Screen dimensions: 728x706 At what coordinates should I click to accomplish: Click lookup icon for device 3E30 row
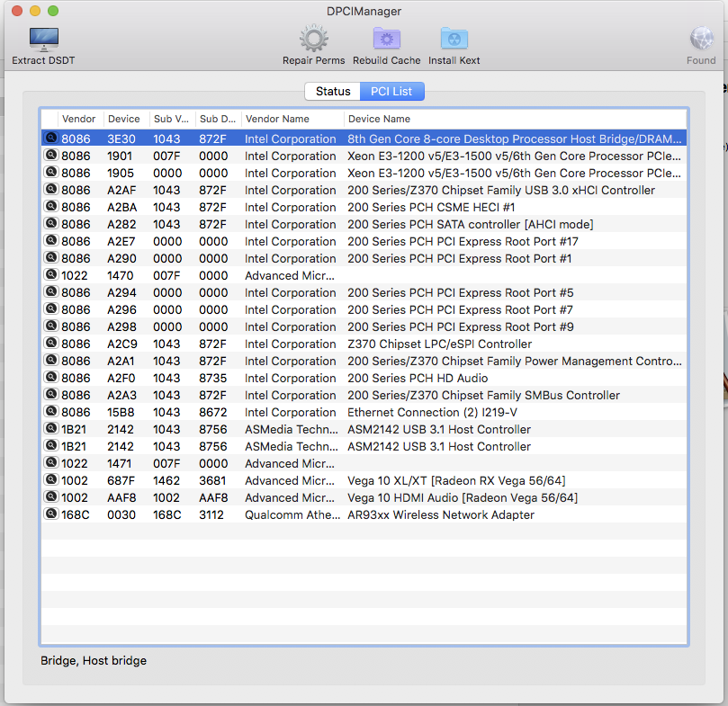point(50,138)
